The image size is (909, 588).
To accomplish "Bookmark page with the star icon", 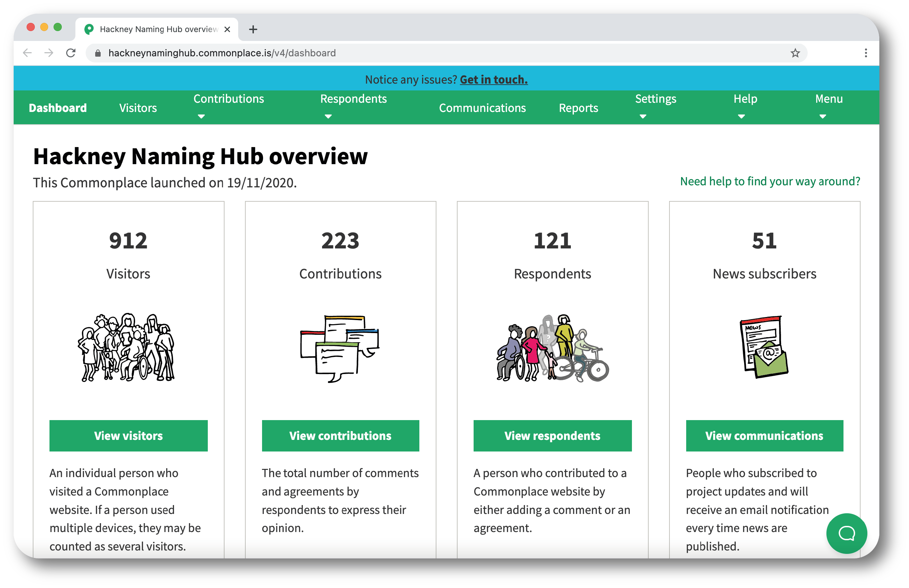I will coord(795,53).
